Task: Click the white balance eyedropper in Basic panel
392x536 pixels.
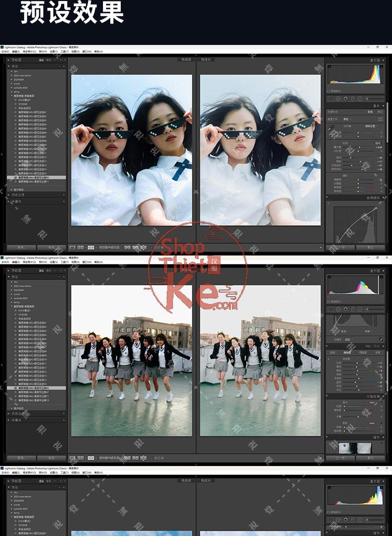Action: (330, 127)
